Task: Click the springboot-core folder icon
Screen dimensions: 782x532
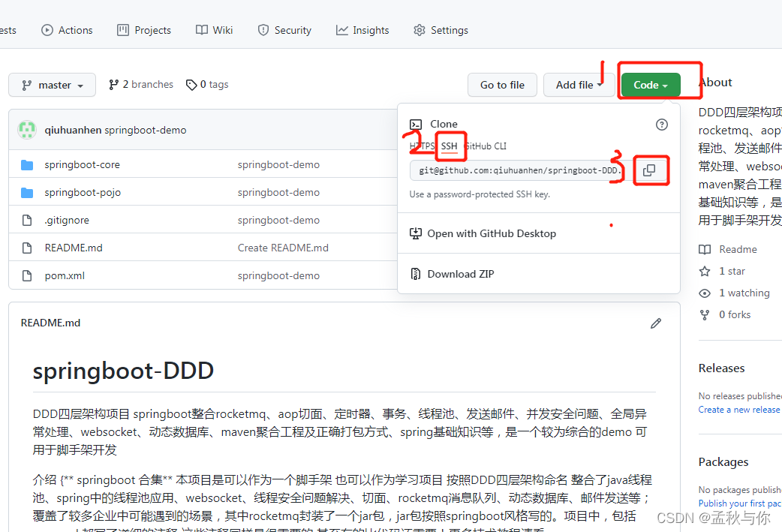Action: pos(27,164)
